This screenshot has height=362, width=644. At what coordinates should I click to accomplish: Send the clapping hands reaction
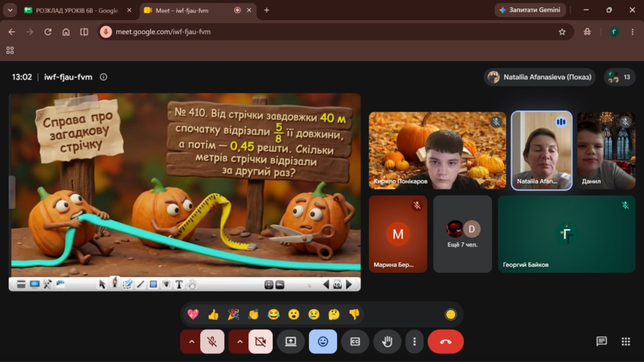coord(253,314)
